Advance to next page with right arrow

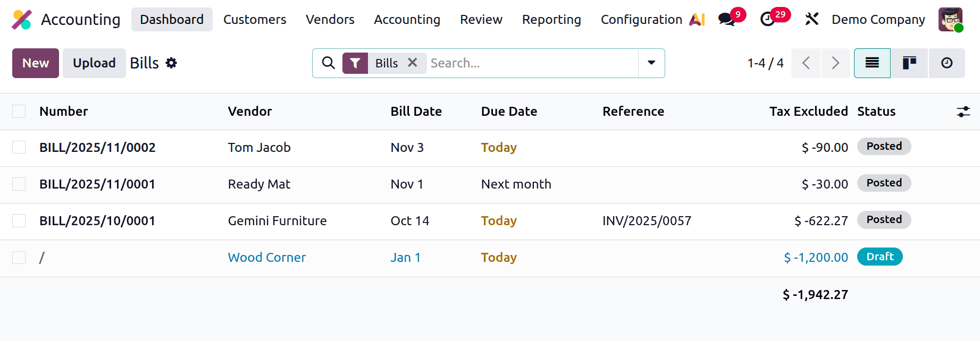coord(835,63)
